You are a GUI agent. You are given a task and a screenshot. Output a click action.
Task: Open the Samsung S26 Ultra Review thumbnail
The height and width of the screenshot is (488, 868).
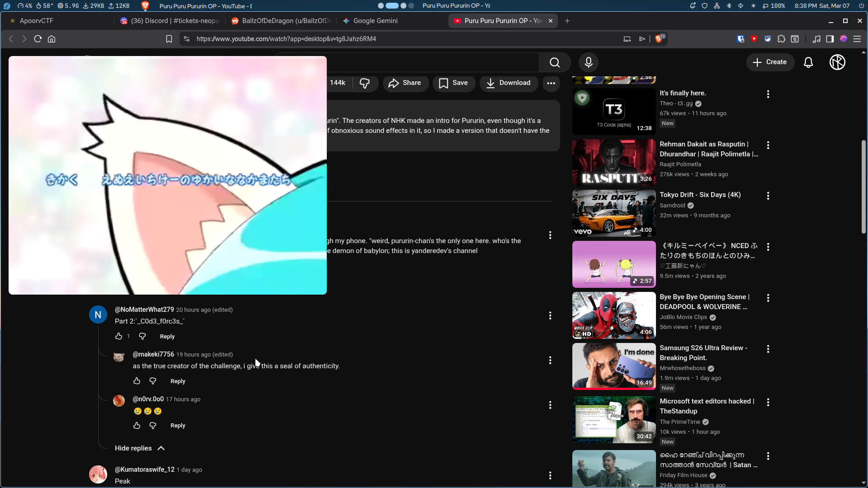coord(613,366)
